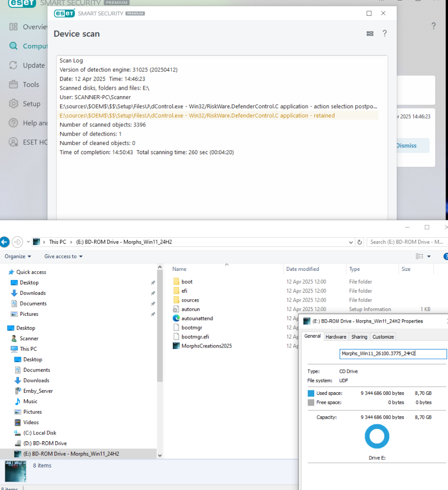Open (D:) BD-ROM Drive in navigation pane
The width and height of the screenshot is (448, 490).
pyautogui.click(x=45, y=443)
